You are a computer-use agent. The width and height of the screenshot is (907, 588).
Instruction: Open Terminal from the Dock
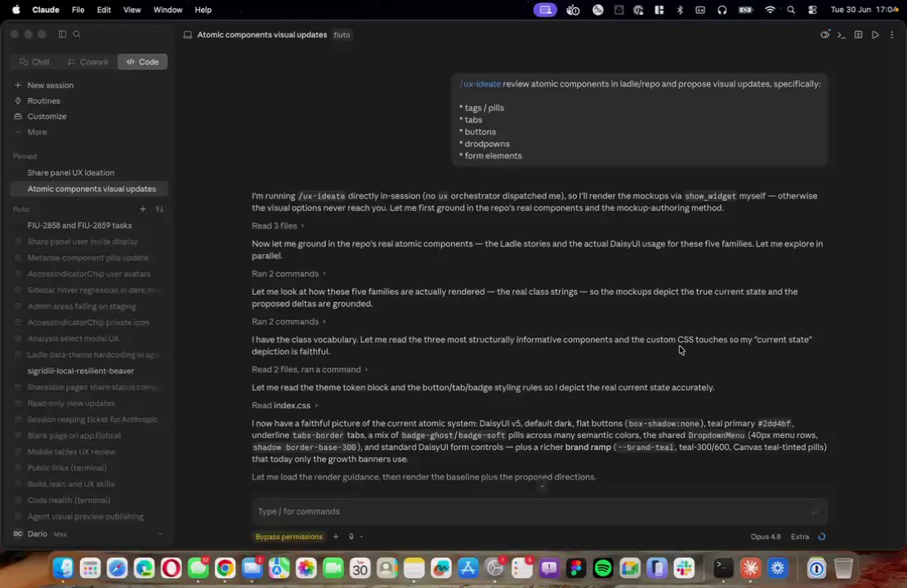722,568
